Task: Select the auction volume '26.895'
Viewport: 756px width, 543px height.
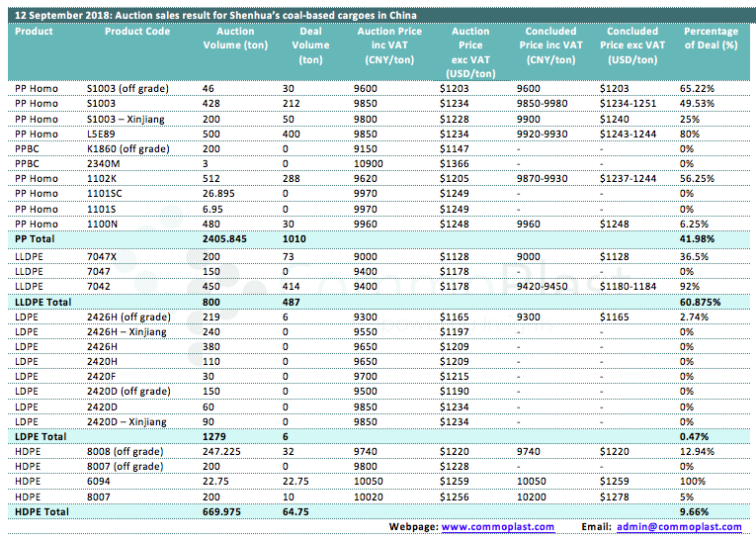Action: pyautogui.click(x=218, y=194)
